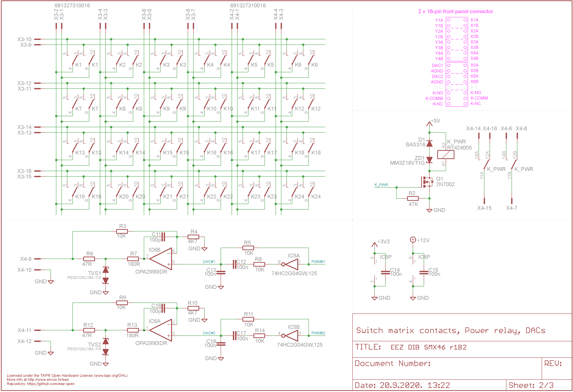Click the title text EEZ DIB SMX46 r1B2
Image resolution: width=573 pixels, height=392 pixels.
point(428,347)
